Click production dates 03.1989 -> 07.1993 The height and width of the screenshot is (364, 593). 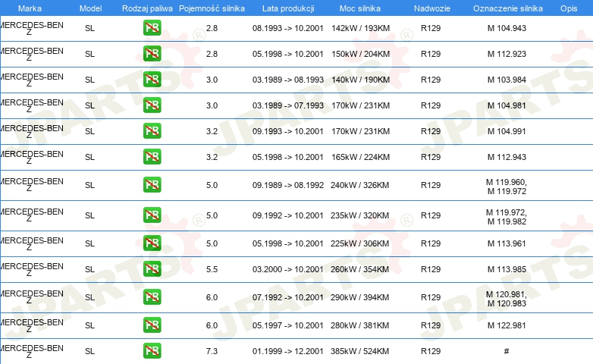(x=288, y=105)
